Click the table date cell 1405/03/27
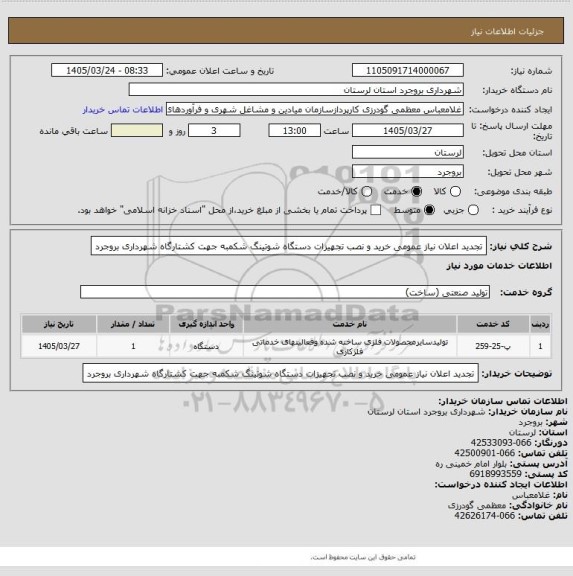The height and width of the screenshot is (576, 573). [59, 346]
